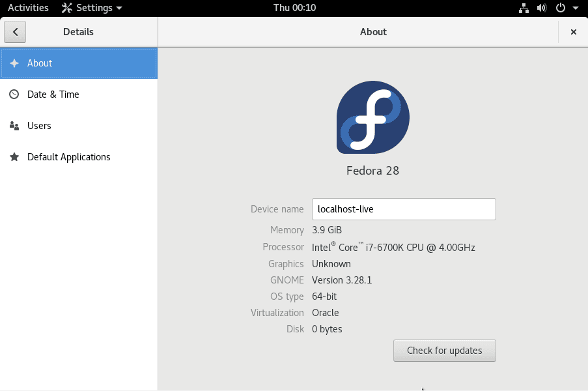Click the Default Applications star icon
The width and height of the screenshot is (588, 391).
[14, 157]
